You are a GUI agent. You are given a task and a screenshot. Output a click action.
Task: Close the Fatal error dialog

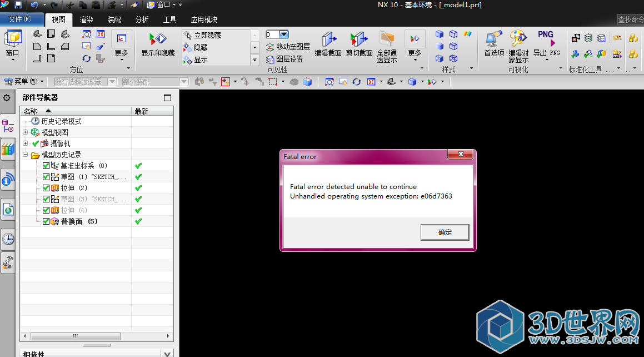click(x=461, y=155)
